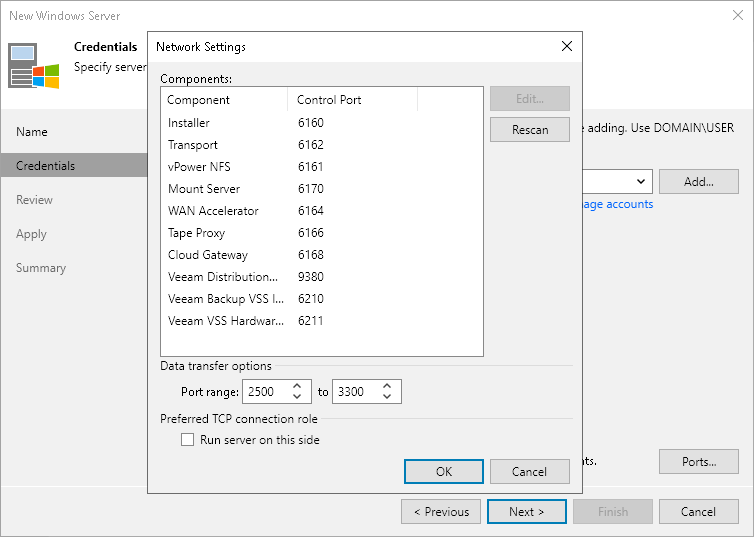Decrease the start port value 2500 with the down arrow
The width and height of the screenshot is (754, 537).
297,397
